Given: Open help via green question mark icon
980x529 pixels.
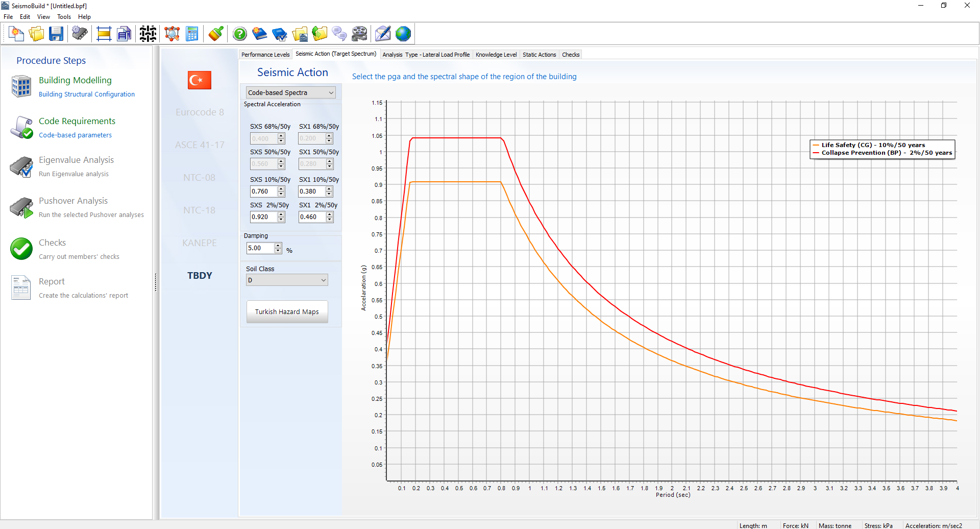Looking at the screenshot, I should click(x=239, y=34).
